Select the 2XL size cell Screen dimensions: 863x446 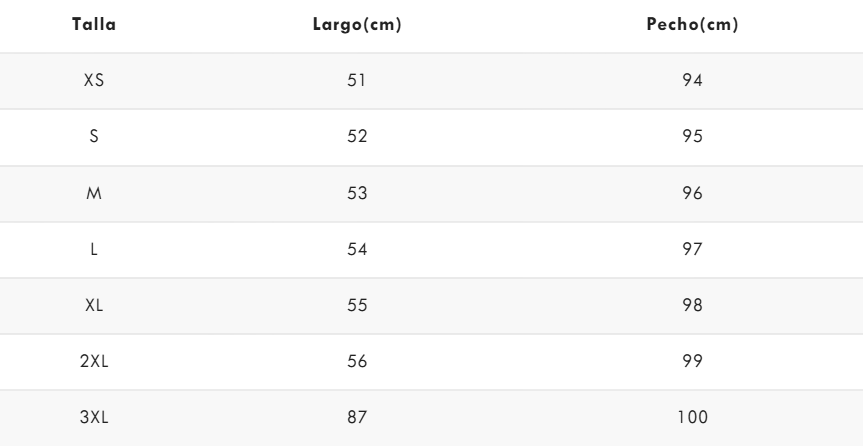click(x=94, y=361)
